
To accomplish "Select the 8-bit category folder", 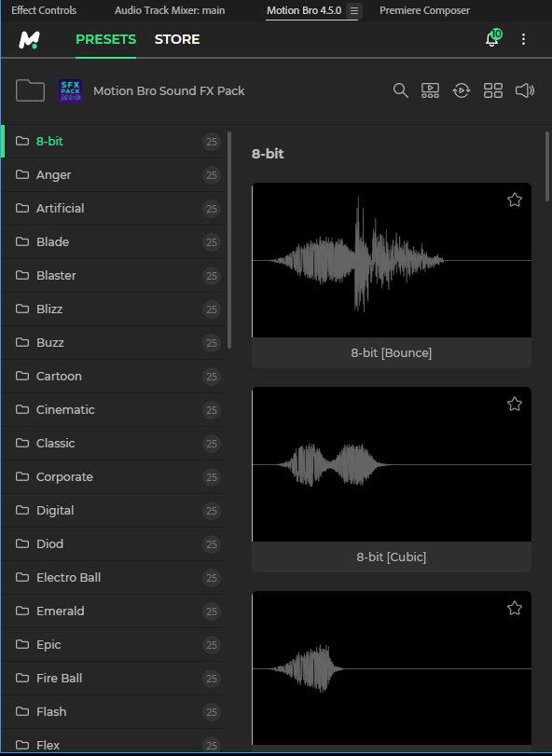I will pos(114,142).
